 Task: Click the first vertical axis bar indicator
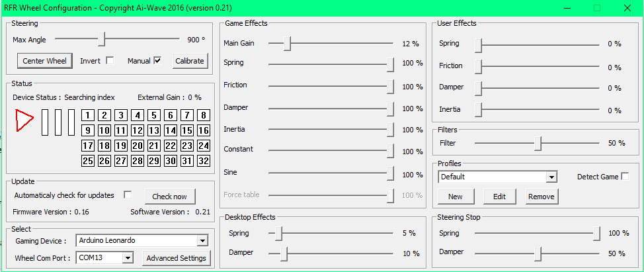tap(45, 122)
